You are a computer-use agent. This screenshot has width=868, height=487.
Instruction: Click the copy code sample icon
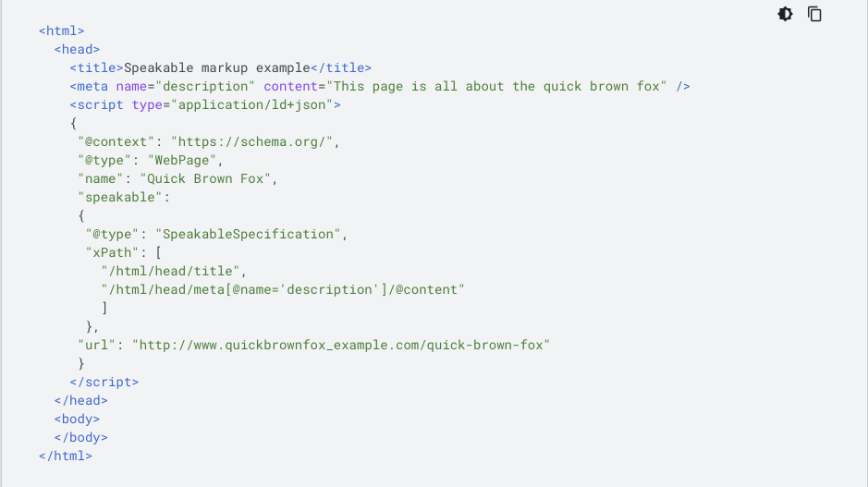(x=814, y=14)
